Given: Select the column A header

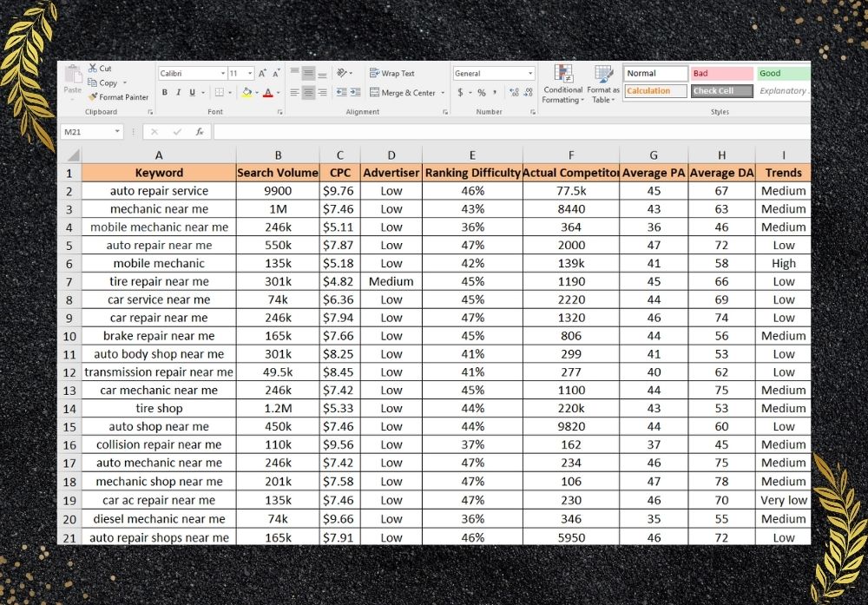Looking at the screenshot, I should click(x=159, y=155).
